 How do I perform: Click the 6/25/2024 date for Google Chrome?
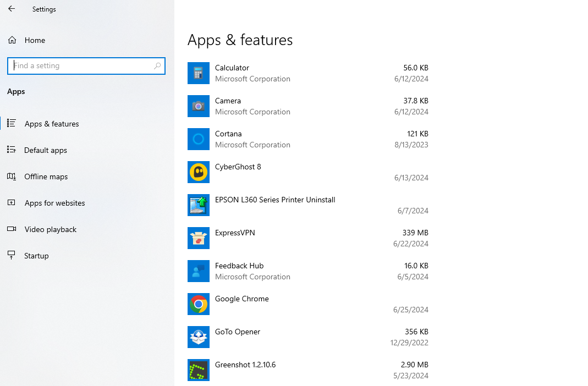pos(411,310)
